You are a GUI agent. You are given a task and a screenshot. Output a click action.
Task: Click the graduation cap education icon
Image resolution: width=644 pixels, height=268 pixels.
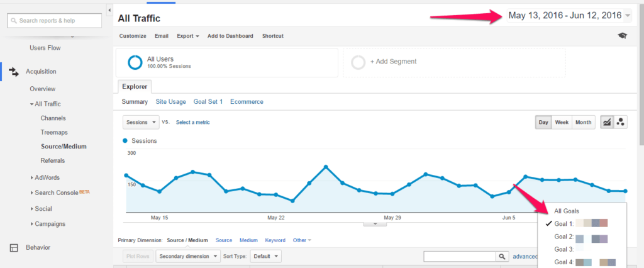coord(623,36)
